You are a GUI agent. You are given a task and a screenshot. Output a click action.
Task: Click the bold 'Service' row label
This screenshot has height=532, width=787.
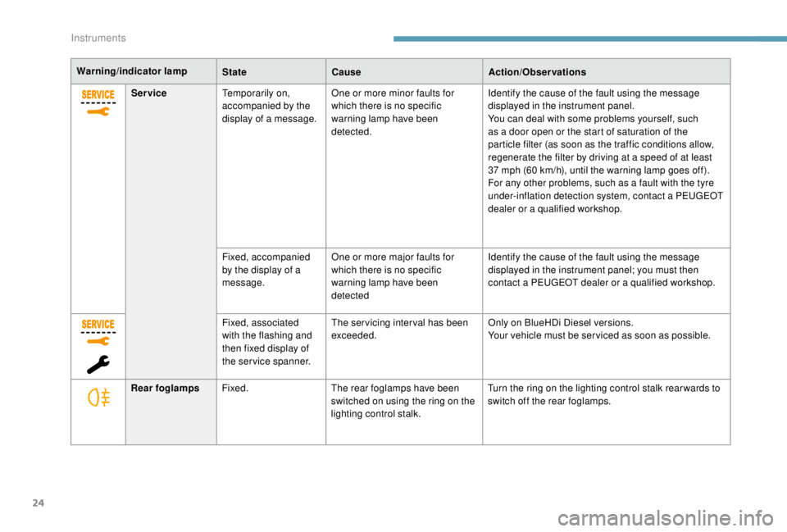tap(148, 93)
